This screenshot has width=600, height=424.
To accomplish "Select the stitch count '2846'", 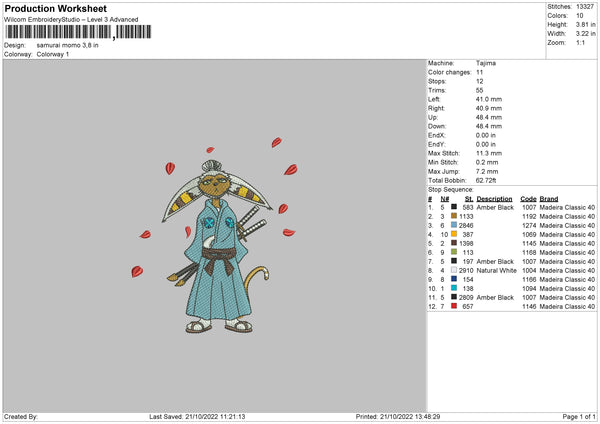I will [x=466, y=225].
